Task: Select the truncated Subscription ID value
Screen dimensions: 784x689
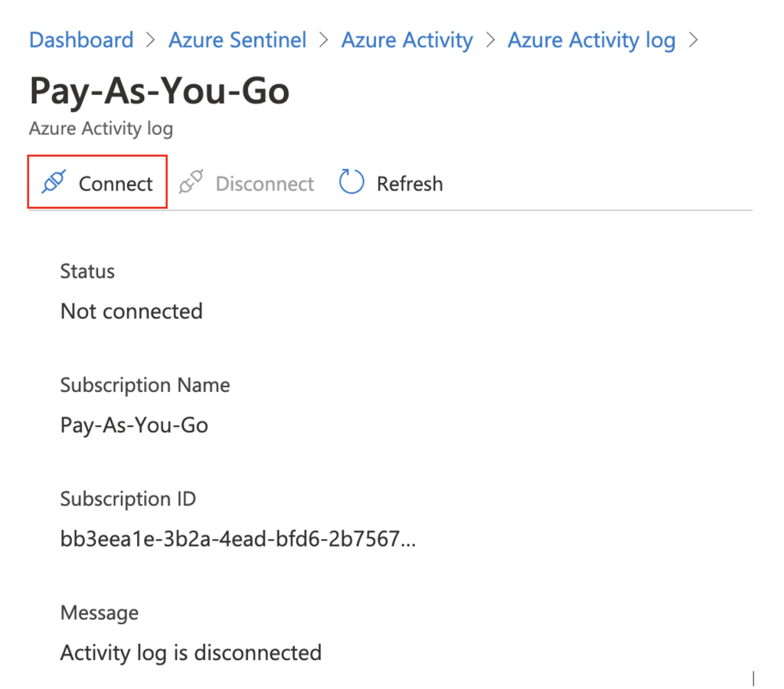Action: 238,539
